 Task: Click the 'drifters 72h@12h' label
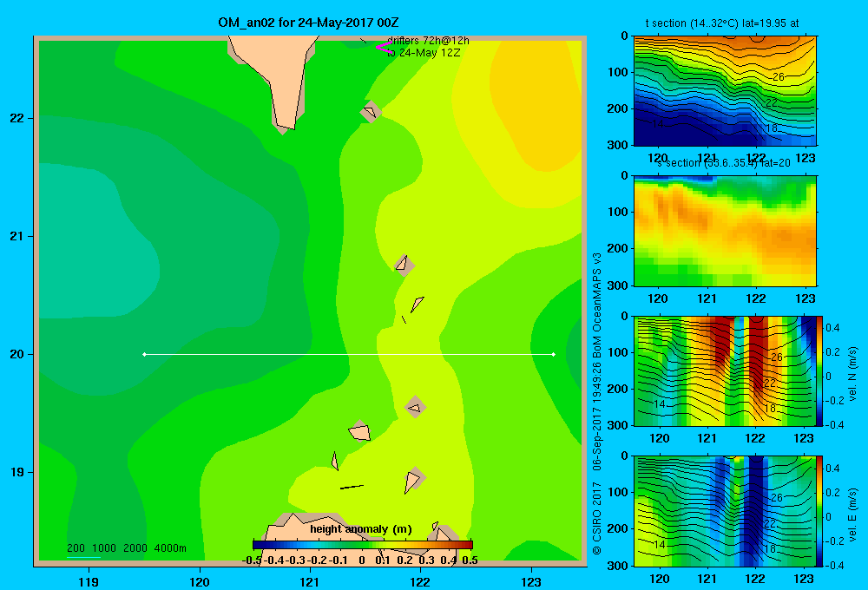[428, 41]
